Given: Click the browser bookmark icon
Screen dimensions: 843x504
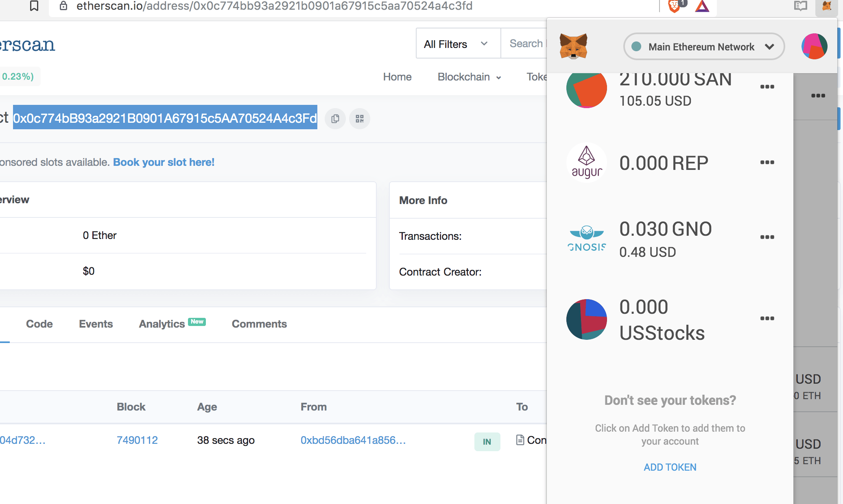Looking at the screenshot, I should [x=34, y=6].
